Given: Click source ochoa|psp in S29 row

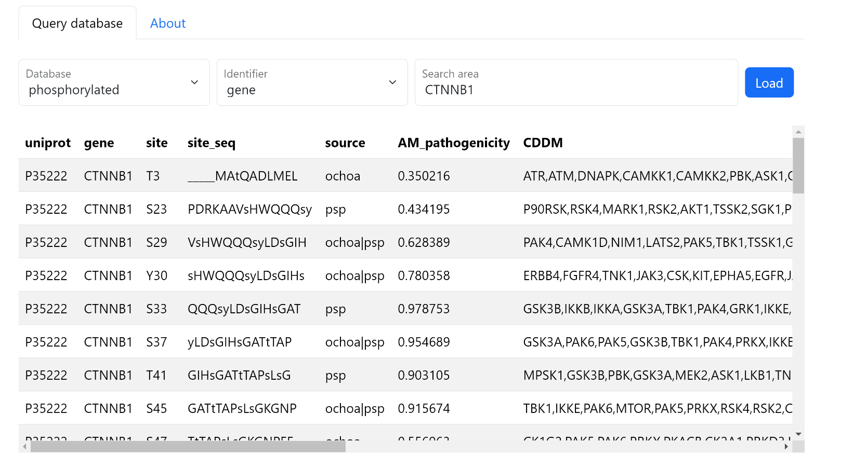Looking at the screenshot, I should click(355, 242).
